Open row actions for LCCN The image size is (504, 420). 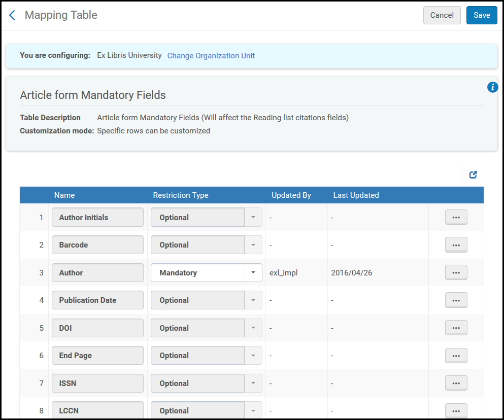pos(456,411)
